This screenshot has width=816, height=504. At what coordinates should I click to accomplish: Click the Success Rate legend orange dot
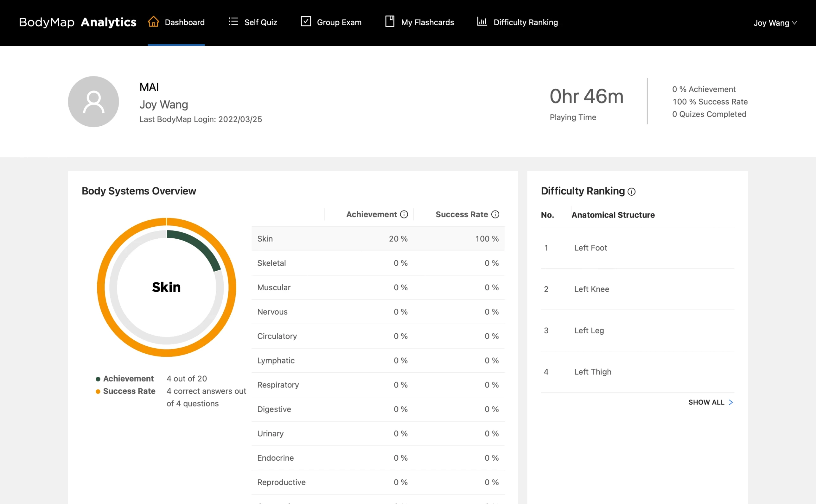coord(98,391)
